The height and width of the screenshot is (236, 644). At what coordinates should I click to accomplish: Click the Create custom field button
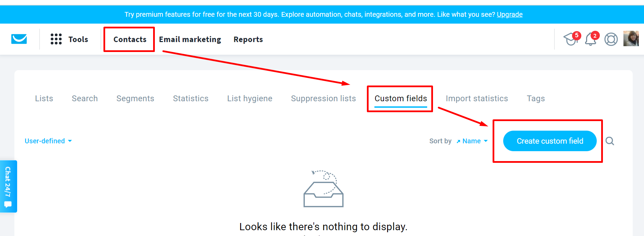tap(550, 141)
